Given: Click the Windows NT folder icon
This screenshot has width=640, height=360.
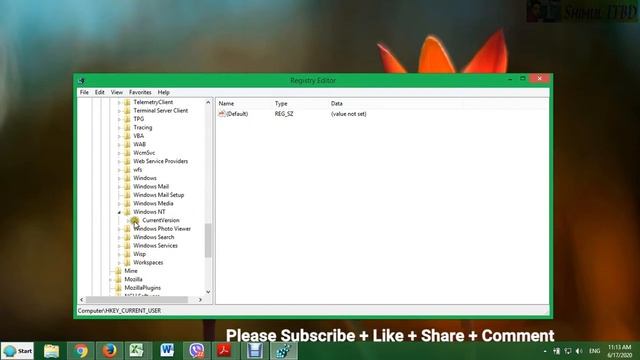Looking at the screenshot, I should pos(127,212).
